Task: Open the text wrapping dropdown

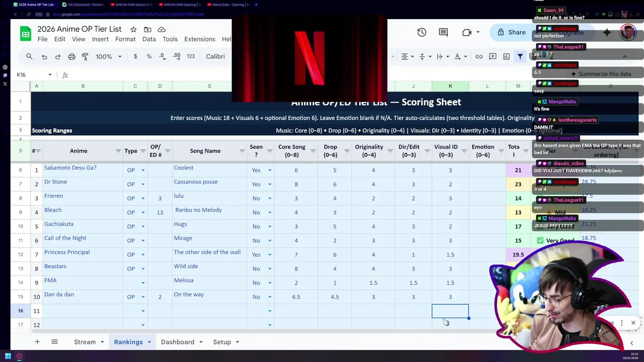Action: (x=443, y=56)
